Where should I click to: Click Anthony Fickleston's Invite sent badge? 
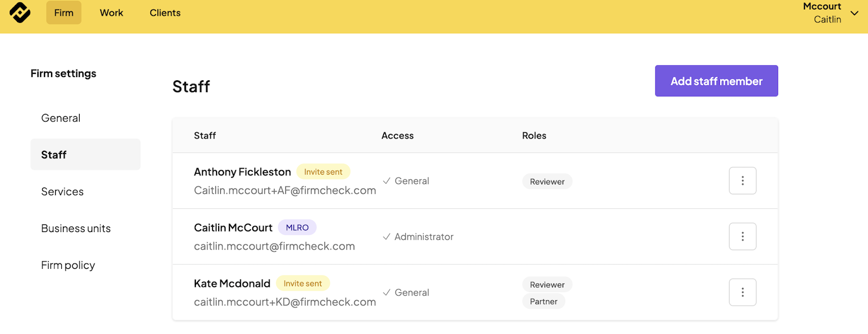(x=323, y=172)
